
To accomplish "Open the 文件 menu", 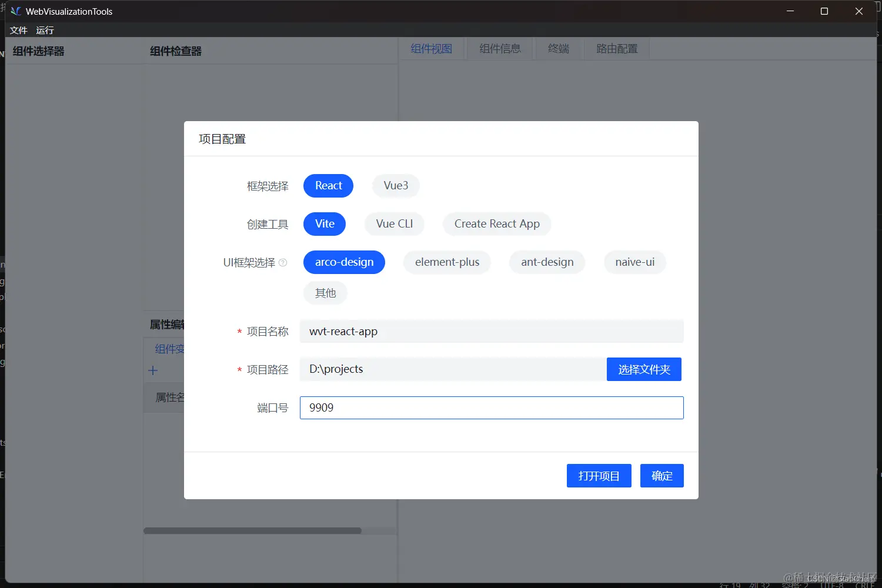I will click(x=18, y=30).
